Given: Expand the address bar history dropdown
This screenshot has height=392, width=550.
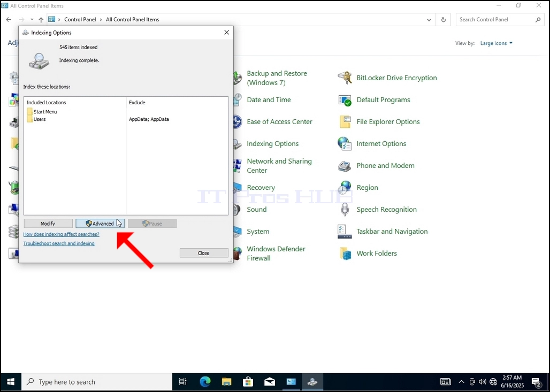Looking at the screenshot, I should pyautogui.click(x=429, y=20).
